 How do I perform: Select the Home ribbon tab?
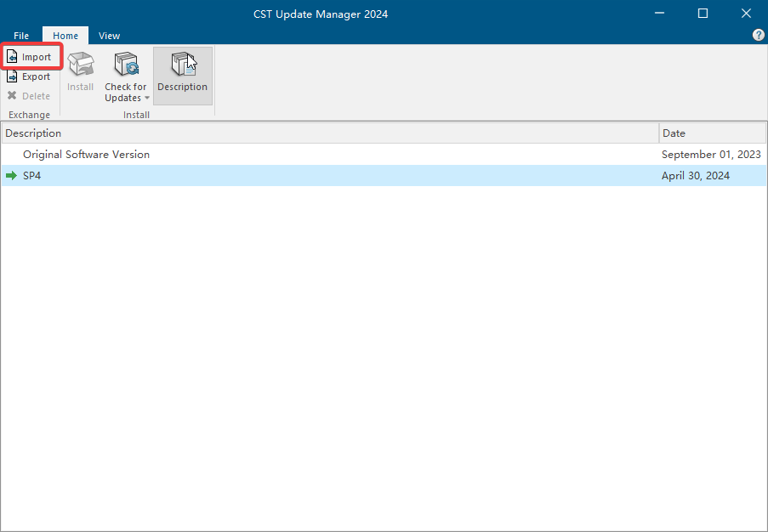(65, 36)
